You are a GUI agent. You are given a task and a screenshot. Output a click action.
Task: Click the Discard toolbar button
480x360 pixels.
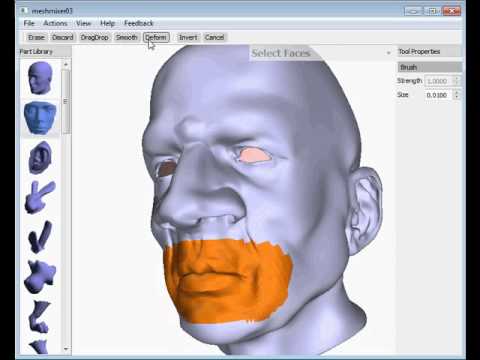pyautogui.click(x=63, y=37)
